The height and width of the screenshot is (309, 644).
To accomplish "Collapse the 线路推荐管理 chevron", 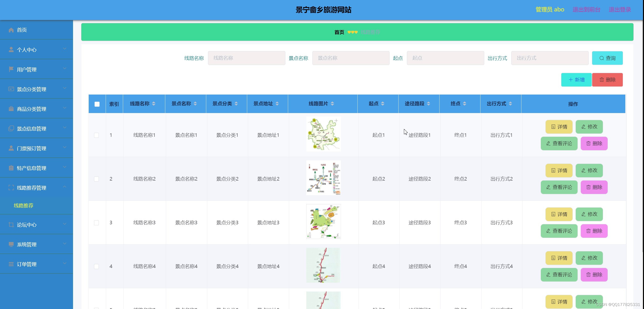I will pyautogui.click(x=65, y=187).
